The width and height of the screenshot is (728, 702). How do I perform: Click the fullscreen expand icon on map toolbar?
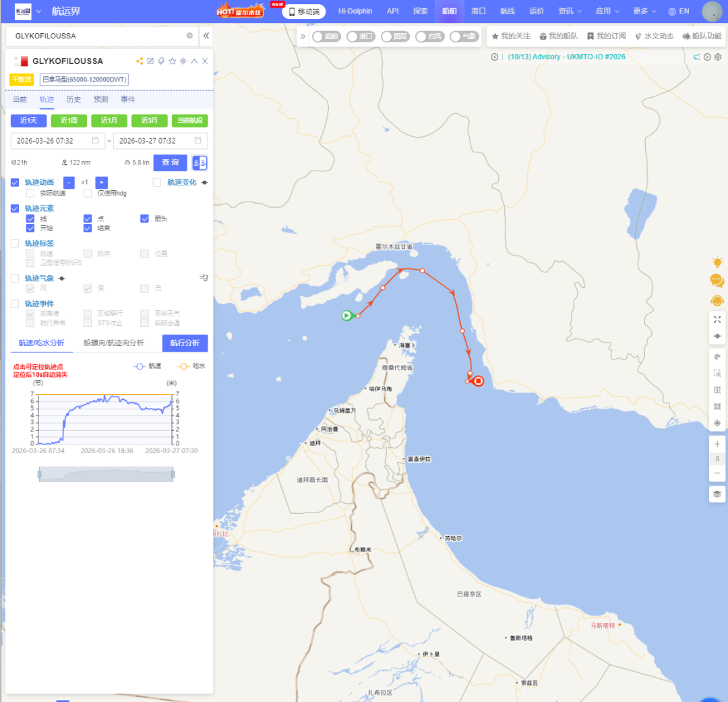[717, 319]
